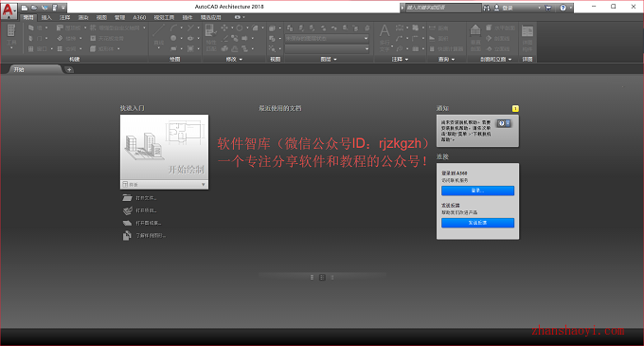Image resolution: width=644 pixels, height=346 pixels.
Task: Click the 距离 (Distance) inquiry tool
Action: (x=438, y=27)
